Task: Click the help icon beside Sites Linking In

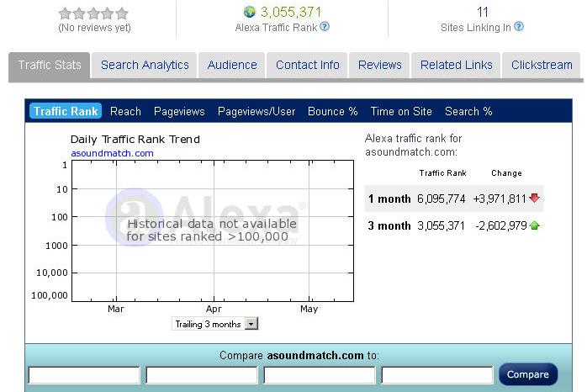Action: [519, 27]
